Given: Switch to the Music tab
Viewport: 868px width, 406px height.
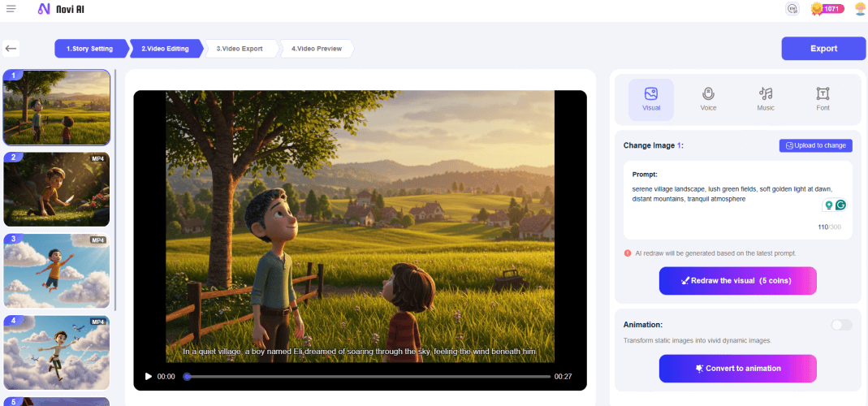Looking at the screenshot, I should pos(766,100).
